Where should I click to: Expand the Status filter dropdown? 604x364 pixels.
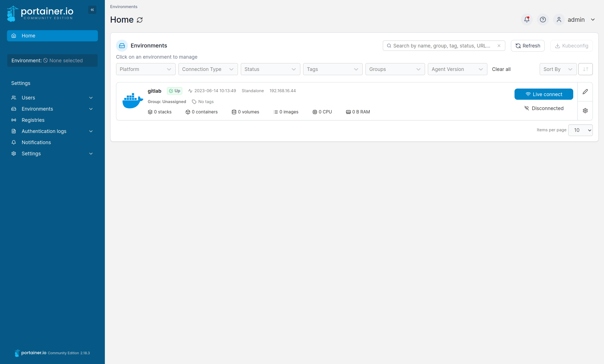coord(270,69)
